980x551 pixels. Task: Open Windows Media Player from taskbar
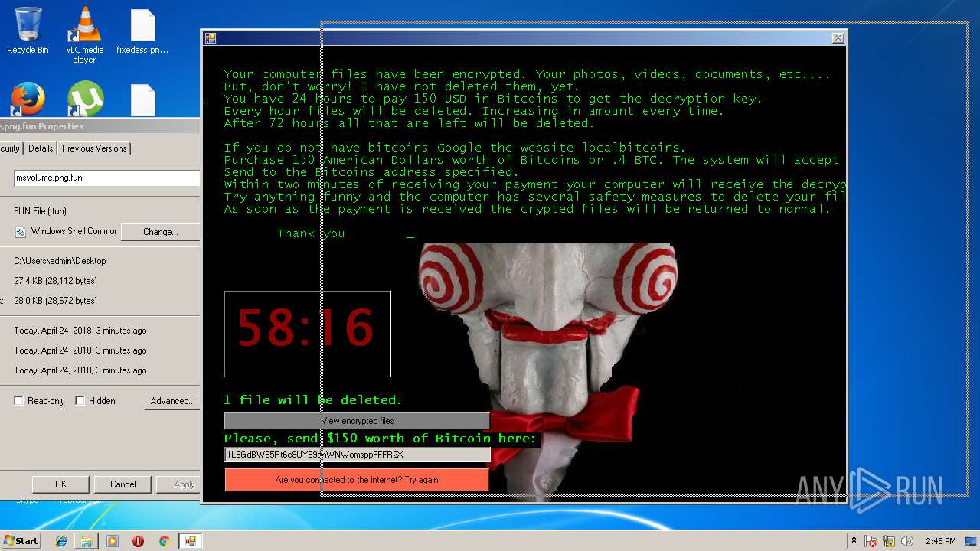(x=113, y=541)
